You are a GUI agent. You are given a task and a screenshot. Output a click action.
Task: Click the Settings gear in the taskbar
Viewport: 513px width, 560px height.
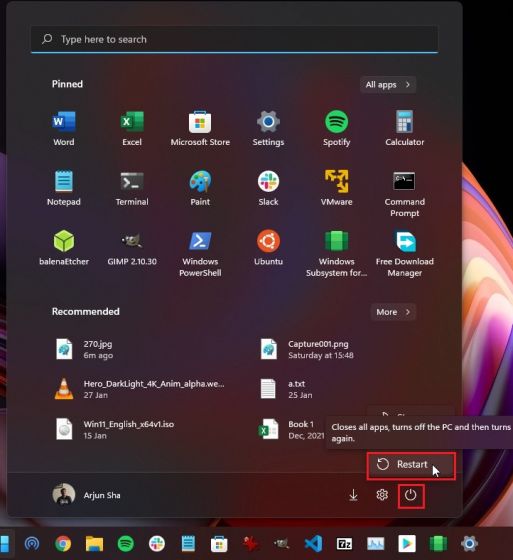pos(469,544)
